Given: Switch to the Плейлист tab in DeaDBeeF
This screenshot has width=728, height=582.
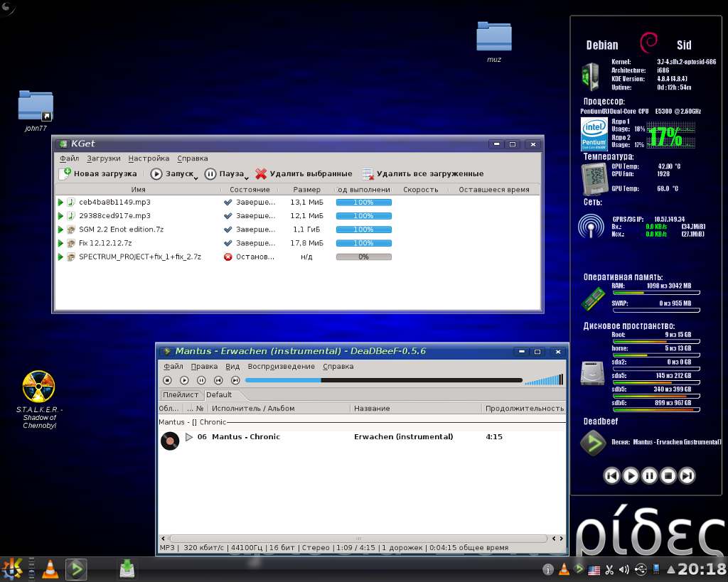Looking at the screenshot, I should pos(181,394).
